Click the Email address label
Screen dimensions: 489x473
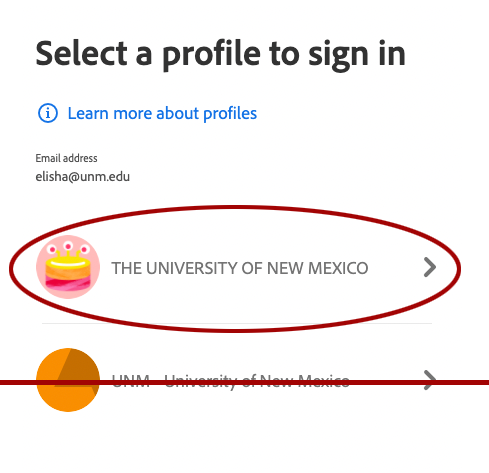click(66, 158)
